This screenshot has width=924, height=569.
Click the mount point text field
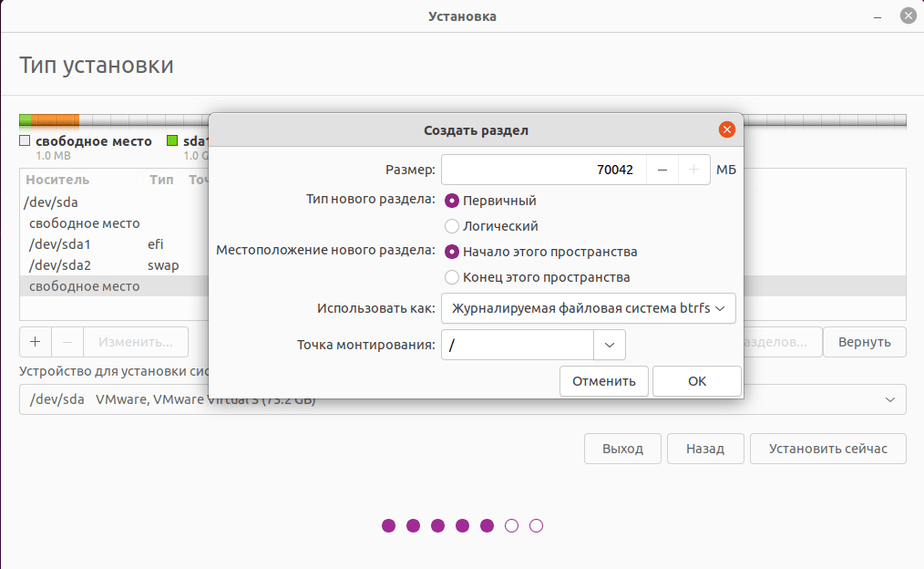[x=518, y=345]
